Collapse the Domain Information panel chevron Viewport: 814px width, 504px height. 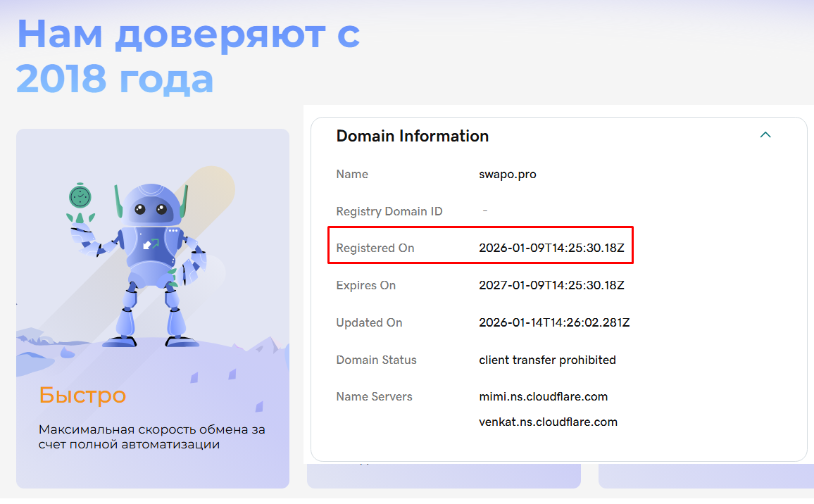765,135
